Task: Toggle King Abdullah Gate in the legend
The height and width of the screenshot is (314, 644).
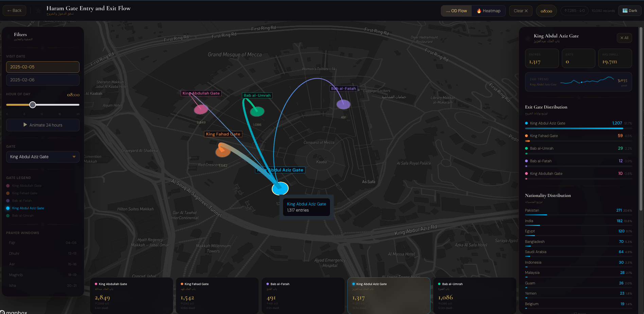Action: click(x=24, y=186)
